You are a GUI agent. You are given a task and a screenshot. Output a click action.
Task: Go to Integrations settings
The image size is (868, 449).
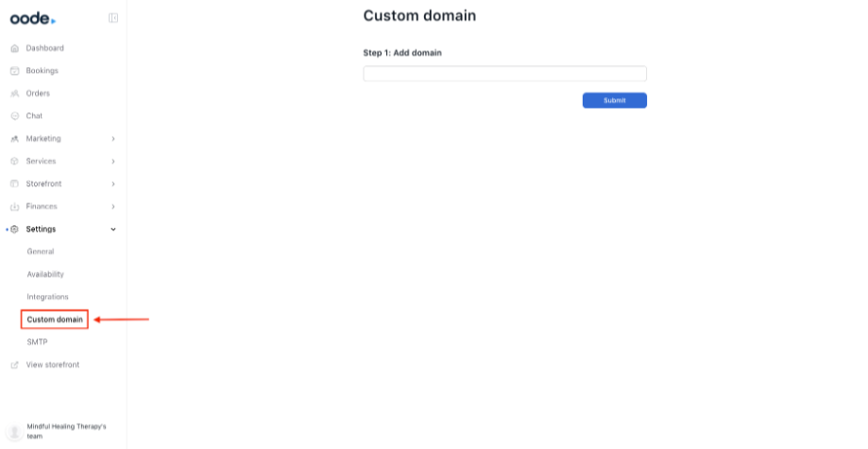pyautogui.click(x=47, y=297)
